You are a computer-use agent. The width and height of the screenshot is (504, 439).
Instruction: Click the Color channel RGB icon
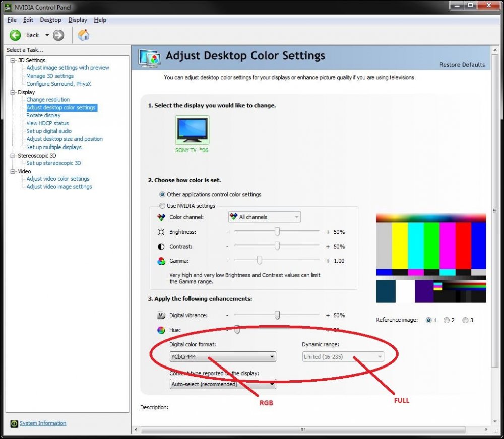click(161, 217)
